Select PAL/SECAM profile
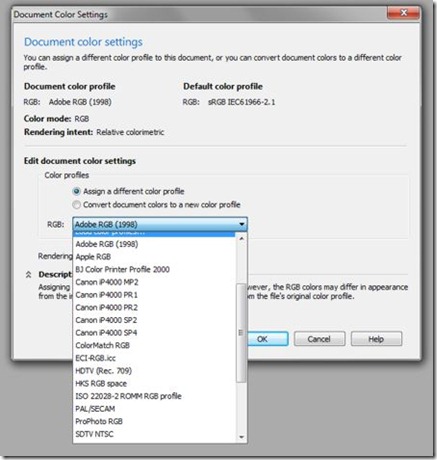This screenshot has height=460, width=437. click(x=155, y=409)
